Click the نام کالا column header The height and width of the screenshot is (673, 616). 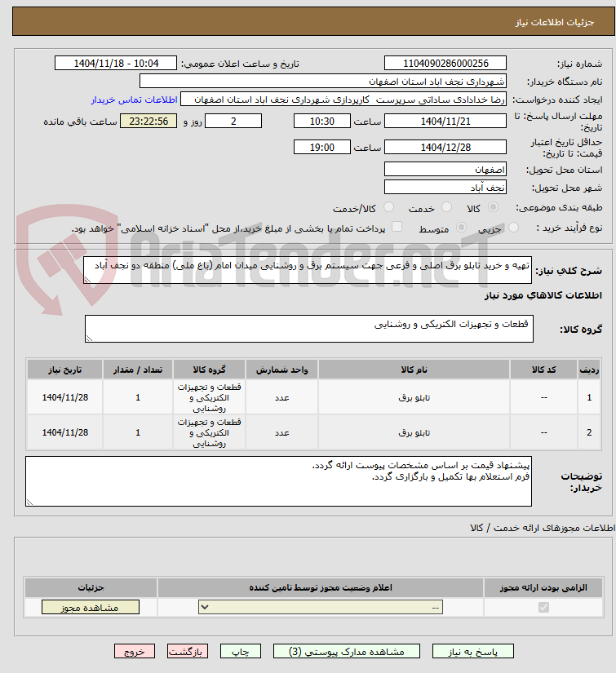[414, 370]
